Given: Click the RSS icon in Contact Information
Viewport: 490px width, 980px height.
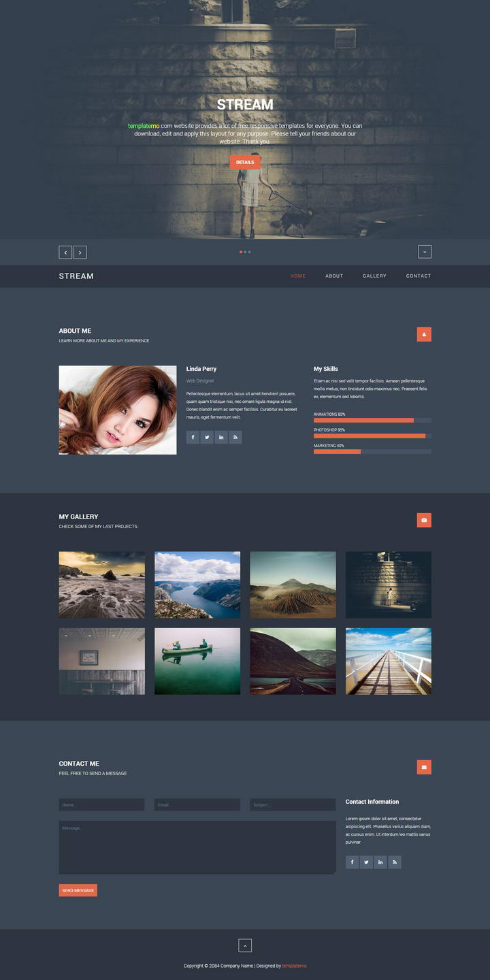Looking at the screenshot, I should coord(395,862).
